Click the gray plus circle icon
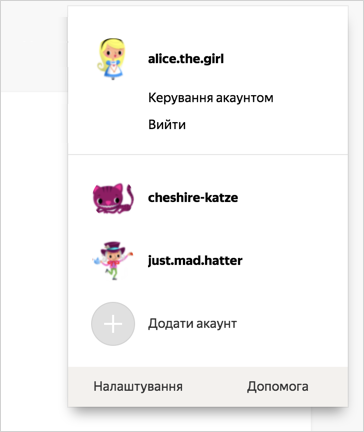Screen dimensions: 364x432 coord(113,324)
